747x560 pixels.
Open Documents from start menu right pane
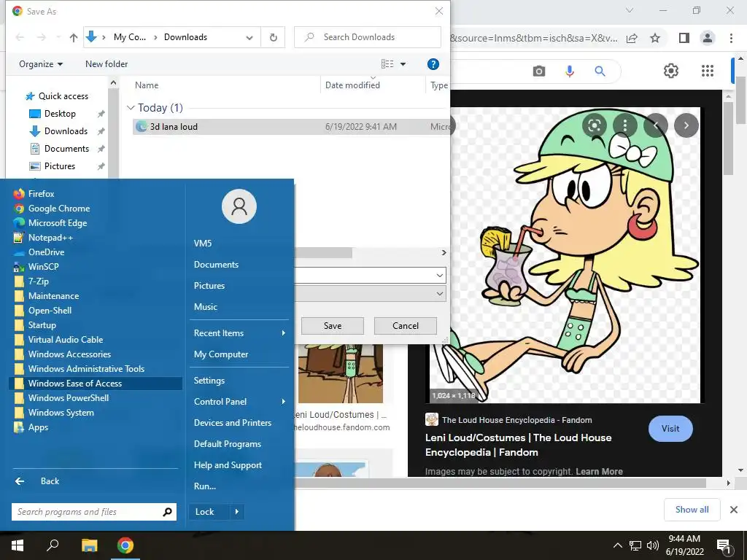tap(216, 265)
